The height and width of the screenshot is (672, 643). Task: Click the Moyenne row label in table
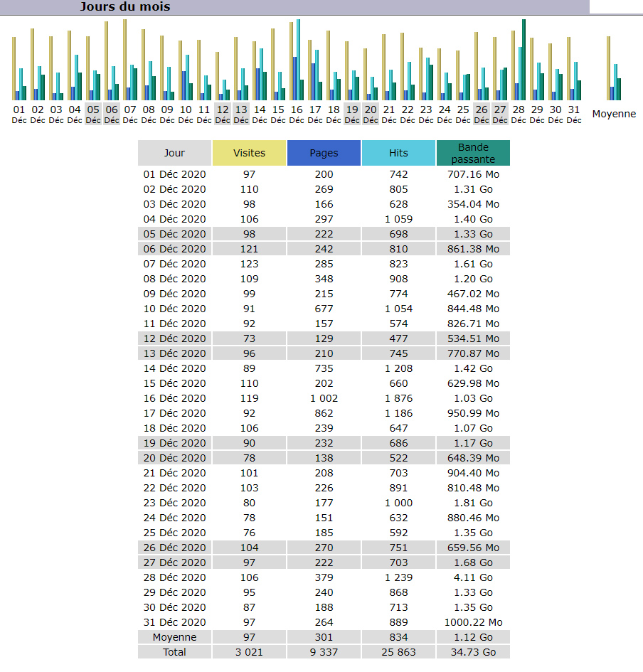[x=174, y=637]
